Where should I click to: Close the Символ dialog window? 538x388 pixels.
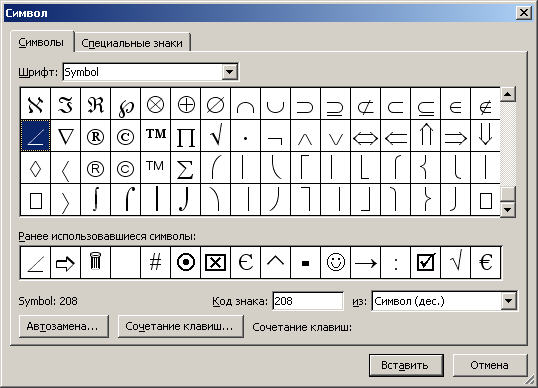point(524,13)
